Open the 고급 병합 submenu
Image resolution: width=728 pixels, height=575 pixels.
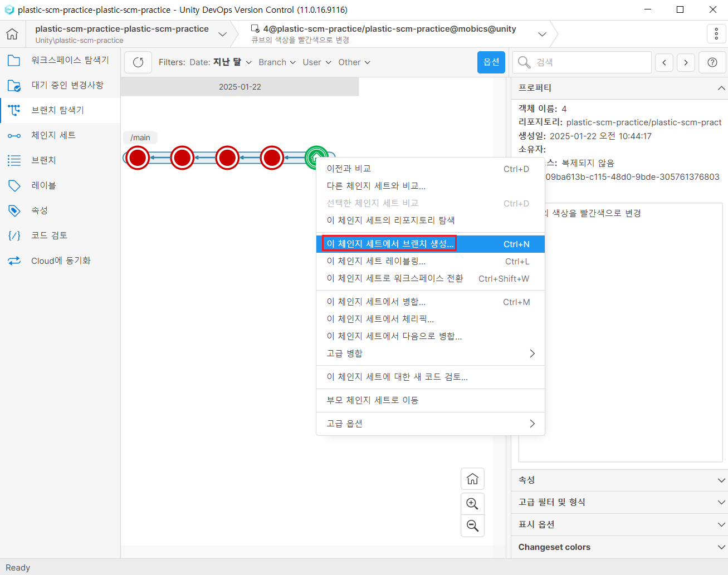[x=431, y=353]
